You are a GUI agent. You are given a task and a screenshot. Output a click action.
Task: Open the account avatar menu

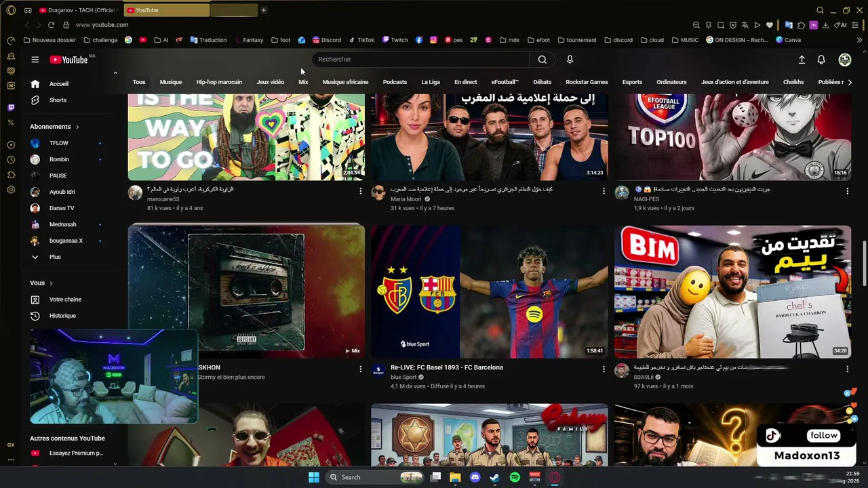click(x=845, y=60)
